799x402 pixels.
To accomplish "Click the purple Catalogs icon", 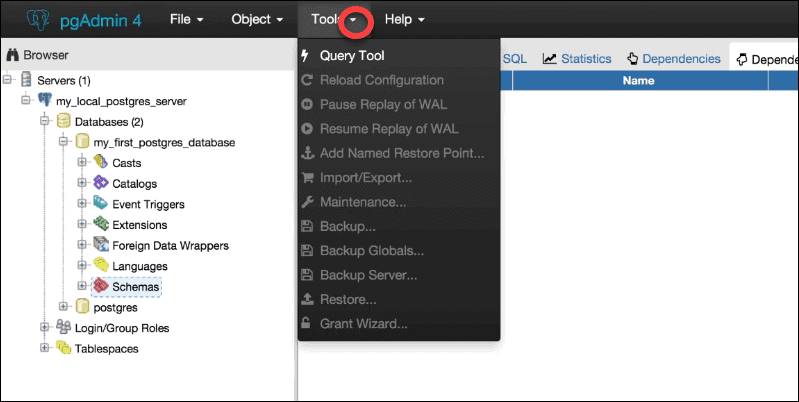I will pyautogui.click(x=100, y=182).
